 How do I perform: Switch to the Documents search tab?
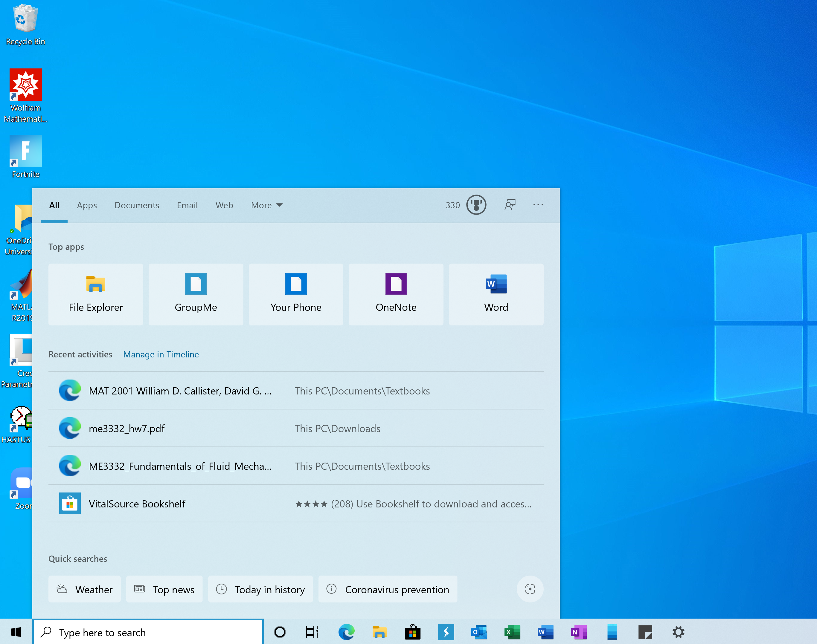137,205
